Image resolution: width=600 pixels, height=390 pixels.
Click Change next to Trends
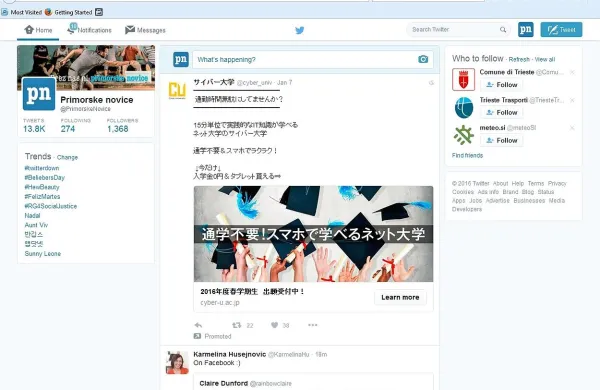pos(67,157)
